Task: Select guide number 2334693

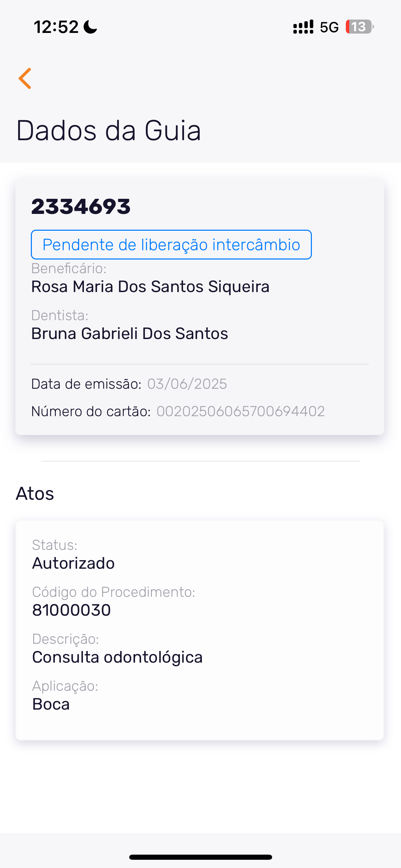Action: click(81, 207)
